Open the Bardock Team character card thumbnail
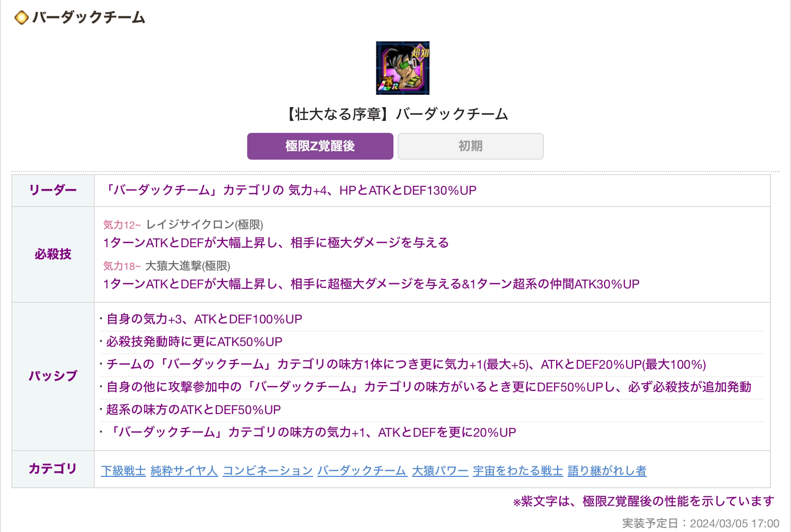The image size is (791, 532). pos(402,68)
